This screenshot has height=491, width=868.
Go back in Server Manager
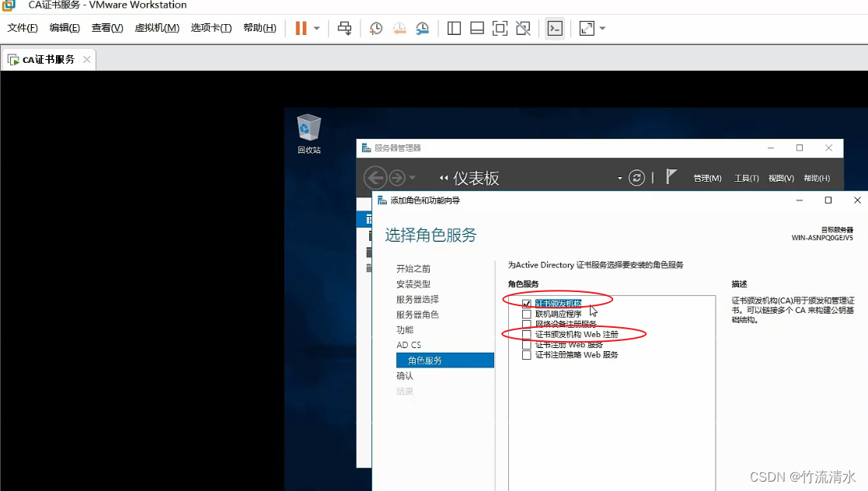375,178
